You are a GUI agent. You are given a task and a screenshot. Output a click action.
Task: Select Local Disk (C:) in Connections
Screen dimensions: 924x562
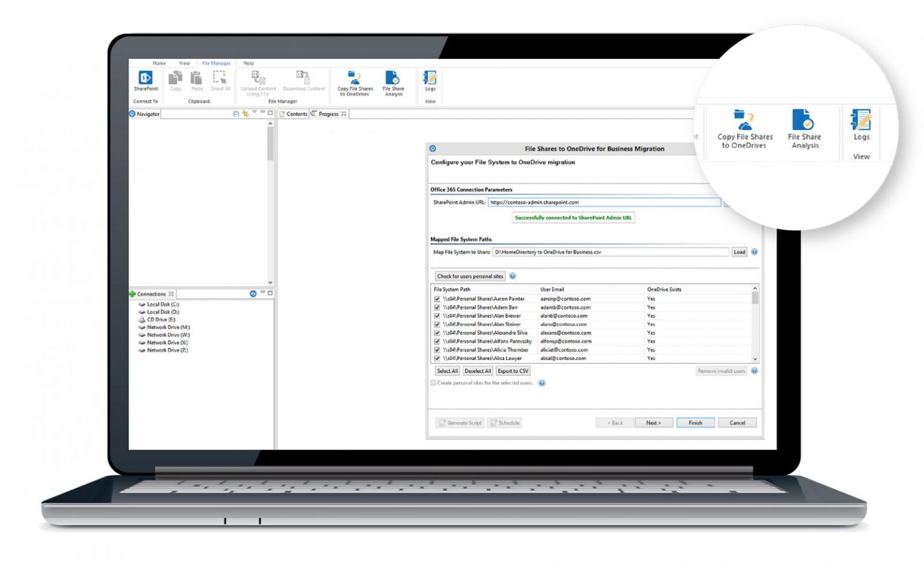(159, 304)
